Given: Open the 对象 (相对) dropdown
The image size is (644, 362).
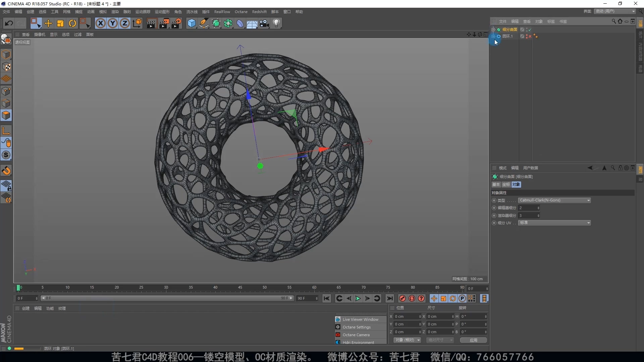Looking at the screenshot, I should click(407, 340).
